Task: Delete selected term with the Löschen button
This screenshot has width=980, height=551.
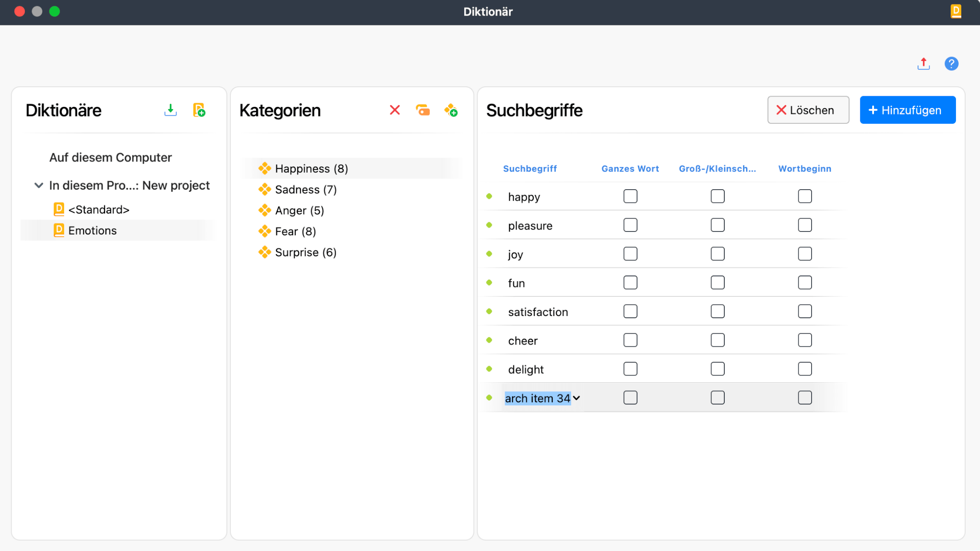Action: click(x=808, y=109)
